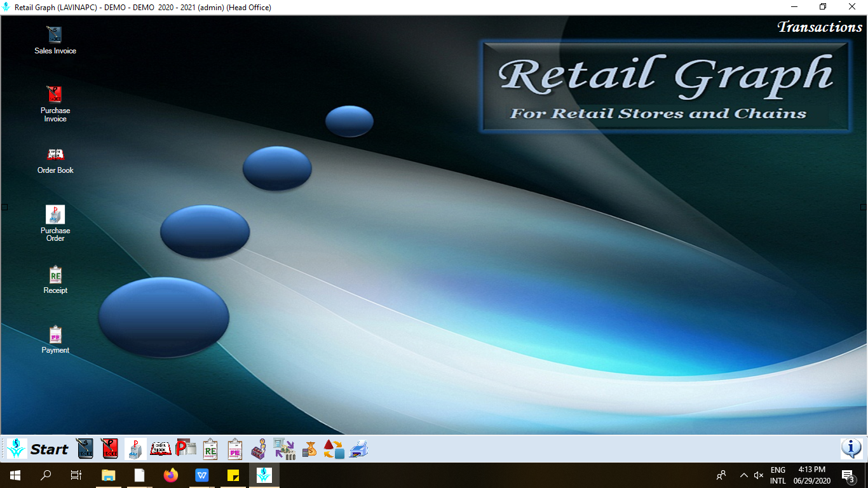This screenshot has width=868, height=488.
Task: Click the Sales Invoice icon in the bottom toolbar
Action: tap(86, 449)
